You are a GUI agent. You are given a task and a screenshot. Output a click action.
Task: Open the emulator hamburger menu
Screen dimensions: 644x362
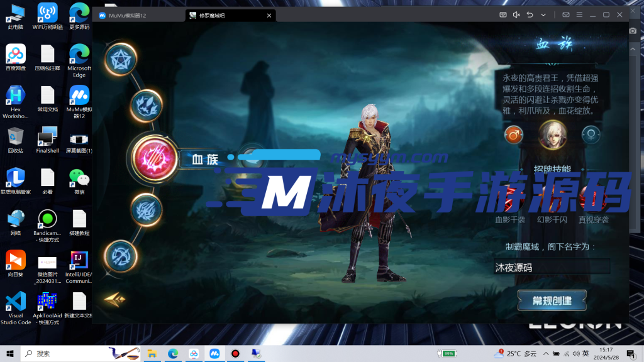[x=580, y=14]
